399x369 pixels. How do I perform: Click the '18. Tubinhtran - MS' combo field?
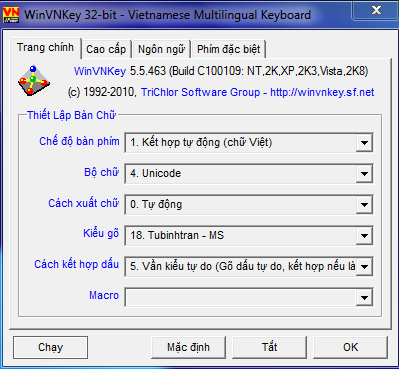tap(249, 235)
